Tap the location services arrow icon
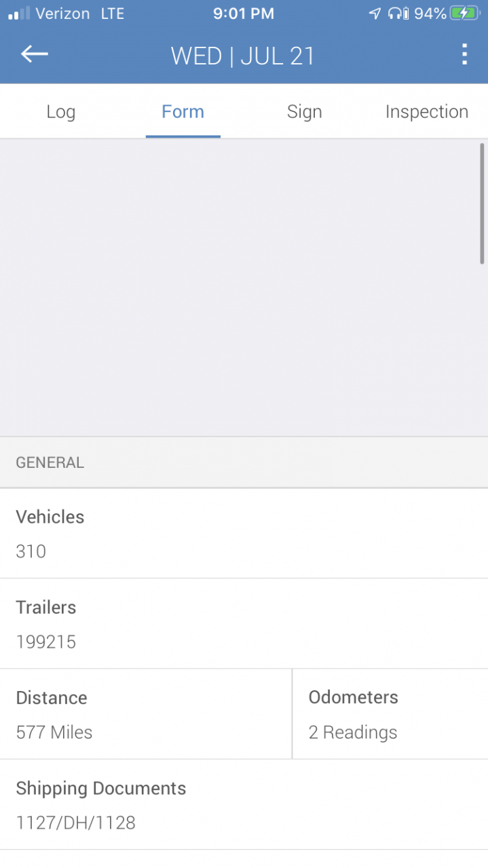 click(x=375, y=13)
